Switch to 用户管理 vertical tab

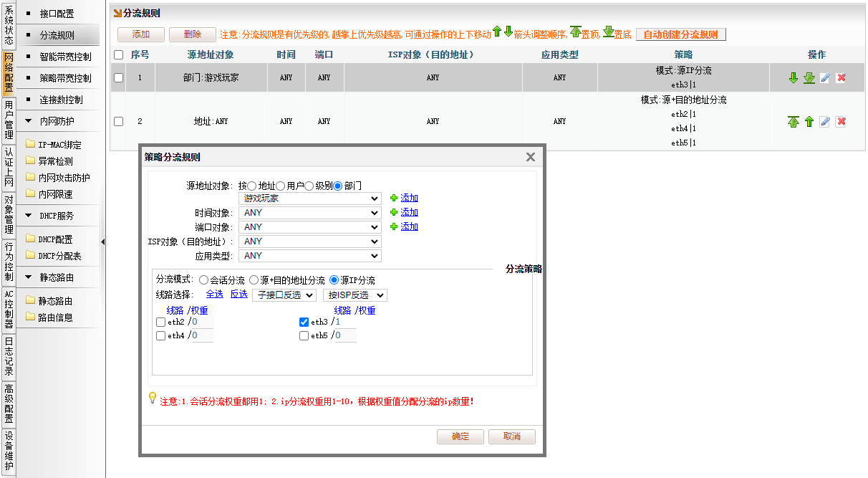[x=9, y=120]
